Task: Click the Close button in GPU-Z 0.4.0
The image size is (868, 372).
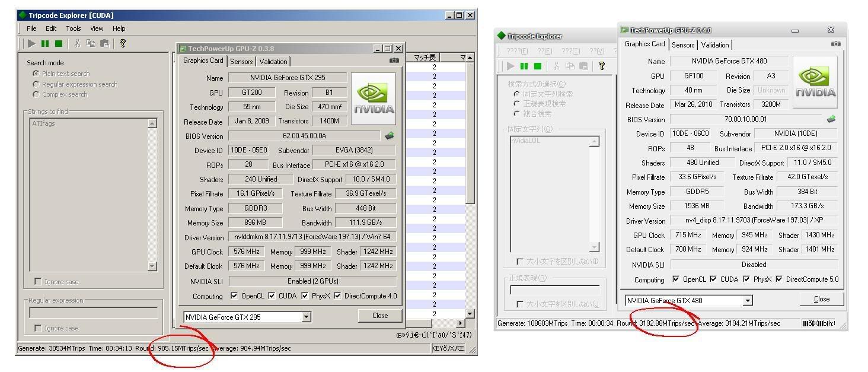Action: 822,299
